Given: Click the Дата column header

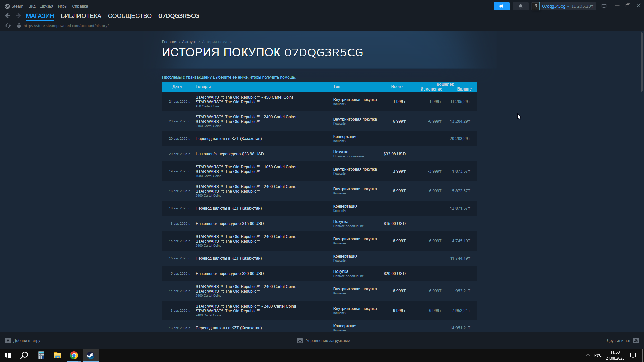Looking at the screenshot, I should click(x=177, y=87).
